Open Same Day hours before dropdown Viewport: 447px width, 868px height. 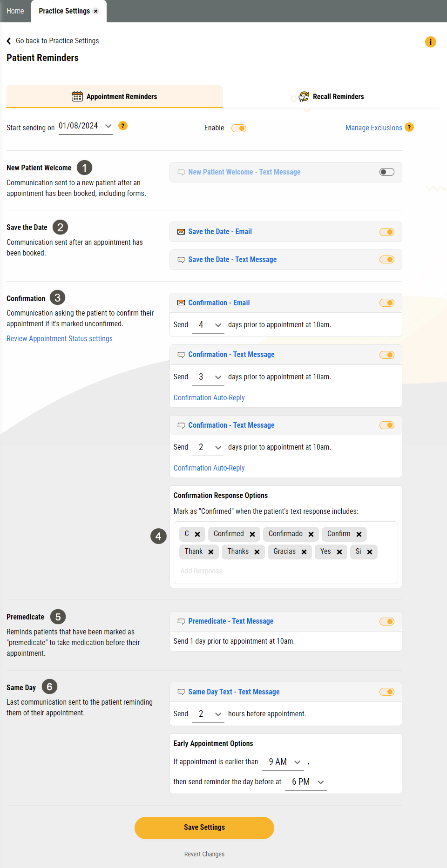208,714
